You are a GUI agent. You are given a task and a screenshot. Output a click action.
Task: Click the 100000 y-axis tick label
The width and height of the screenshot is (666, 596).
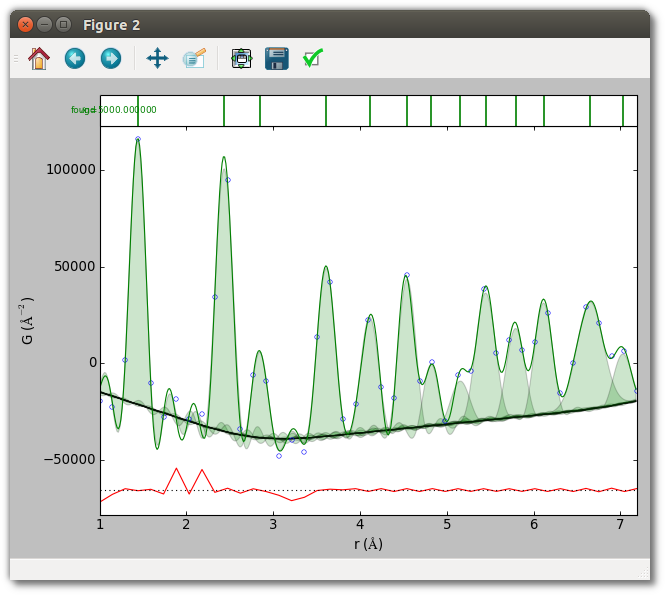click(71, 169)
